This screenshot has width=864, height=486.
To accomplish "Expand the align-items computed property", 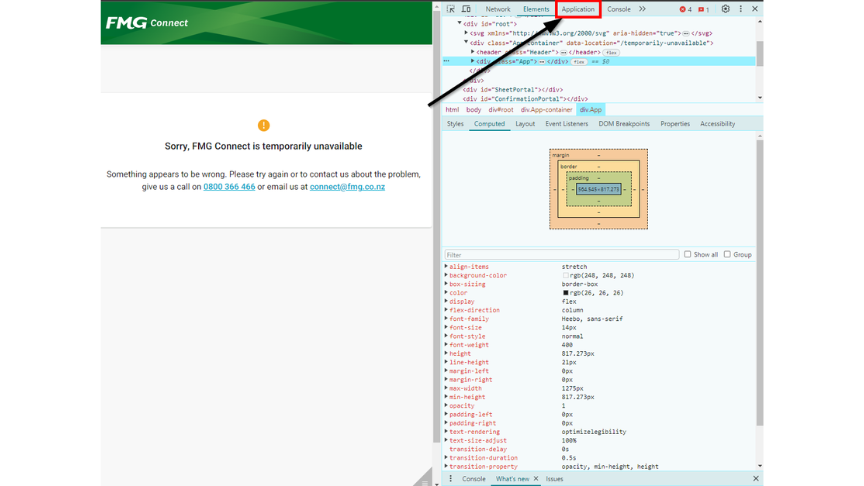I will (x=446, y=266).
